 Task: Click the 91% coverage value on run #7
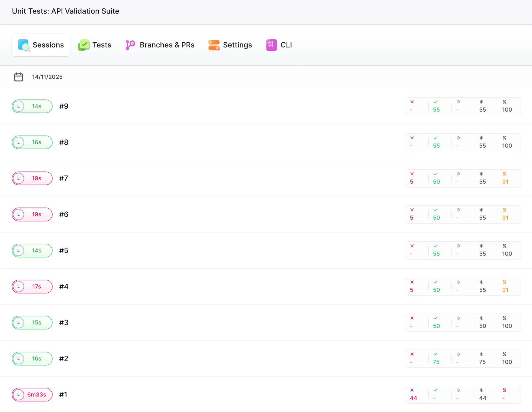point(505,182)
